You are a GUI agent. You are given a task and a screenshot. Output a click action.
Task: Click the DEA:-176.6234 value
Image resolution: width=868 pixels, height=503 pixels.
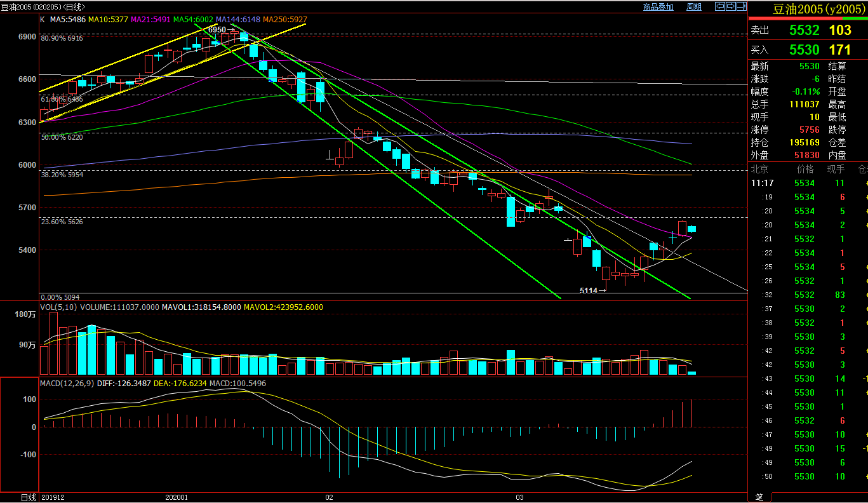(180, 384)
